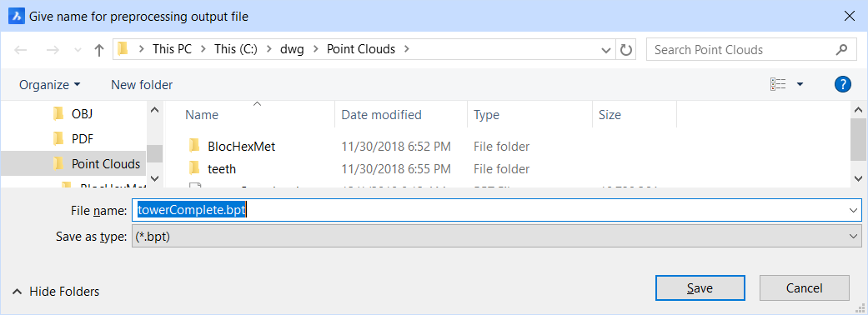
Task: Expand the address bar history chevron
Action: click(x=605, y=50)
